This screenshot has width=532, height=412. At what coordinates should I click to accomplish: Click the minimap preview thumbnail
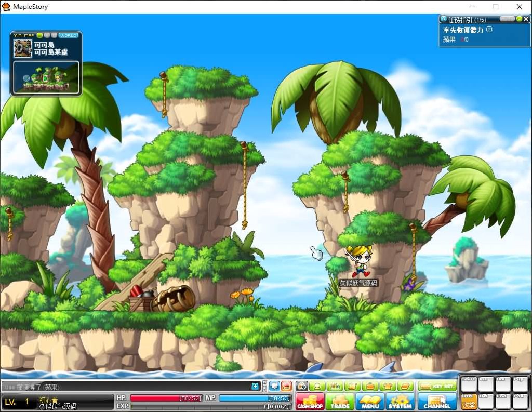46,78
